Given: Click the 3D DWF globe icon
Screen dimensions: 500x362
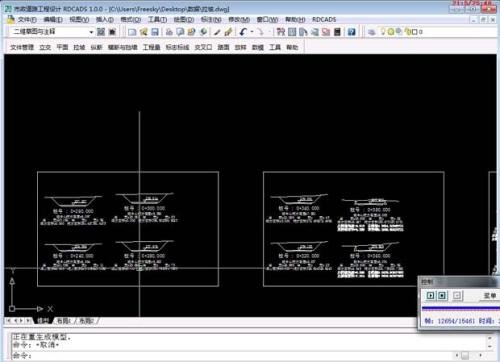Looking at the screenshot, I should (x=203, y=32).
